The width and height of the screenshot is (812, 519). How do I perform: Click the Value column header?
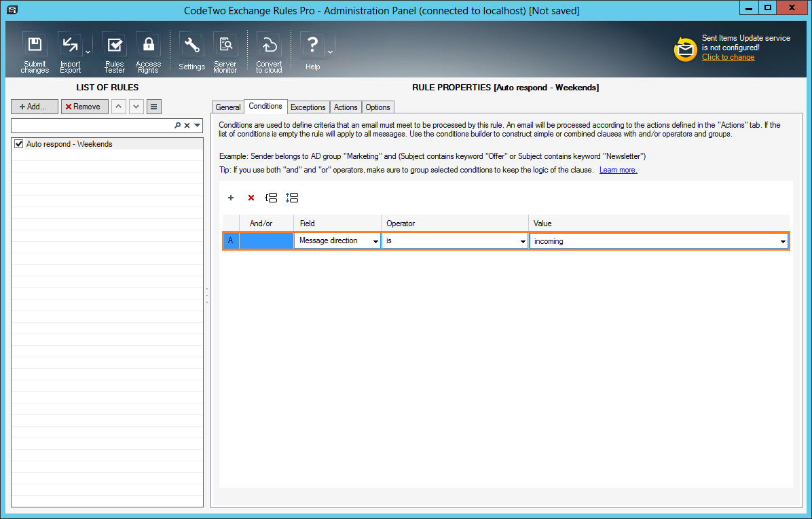(x=659, y=223)
